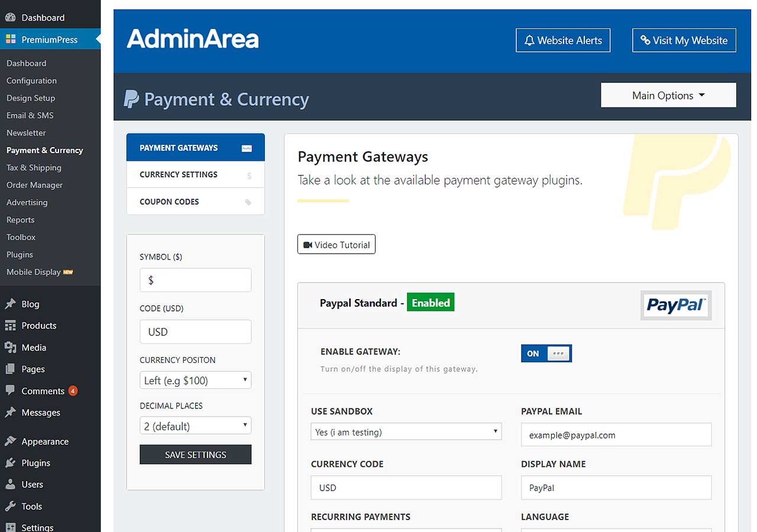This screenshot has height=532, width=757.
Task: Select Tax & Shipping in the sidebar
Action: pyautogui.click(x=34, y=167)
